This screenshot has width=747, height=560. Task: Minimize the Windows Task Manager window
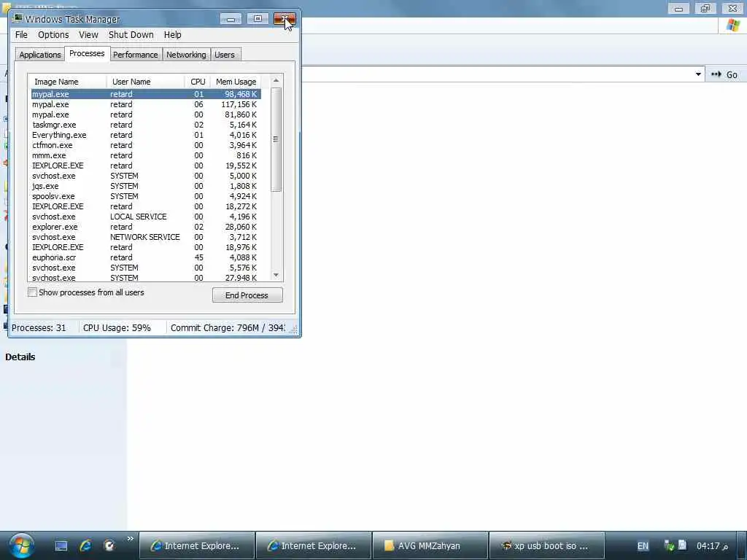click(231, 19)
